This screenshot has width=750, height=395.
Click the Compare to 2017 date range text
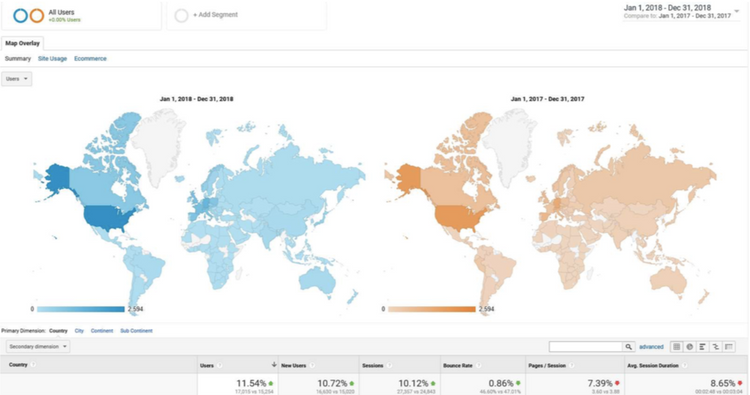click(677, 16)
